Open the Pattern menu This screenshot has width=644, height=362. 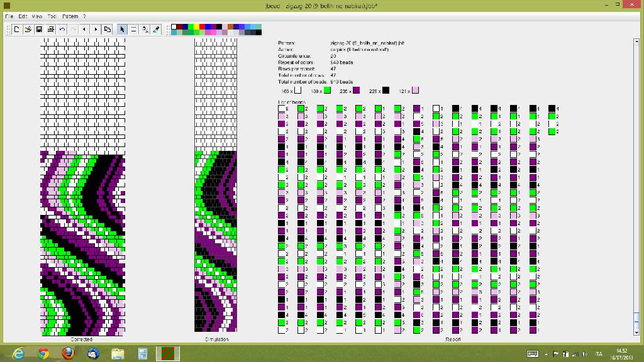pyautogui.click(x=70, y=16)
